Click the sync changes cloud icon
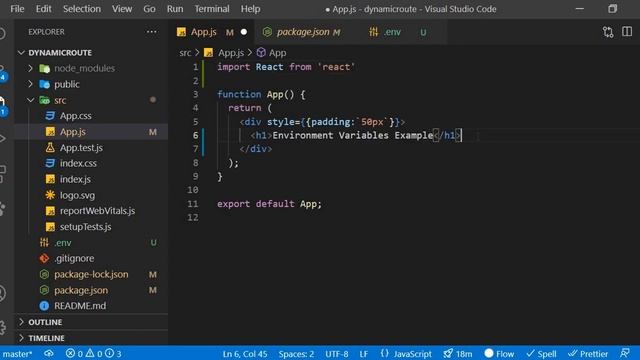640x360 pixels. point(49,353)
